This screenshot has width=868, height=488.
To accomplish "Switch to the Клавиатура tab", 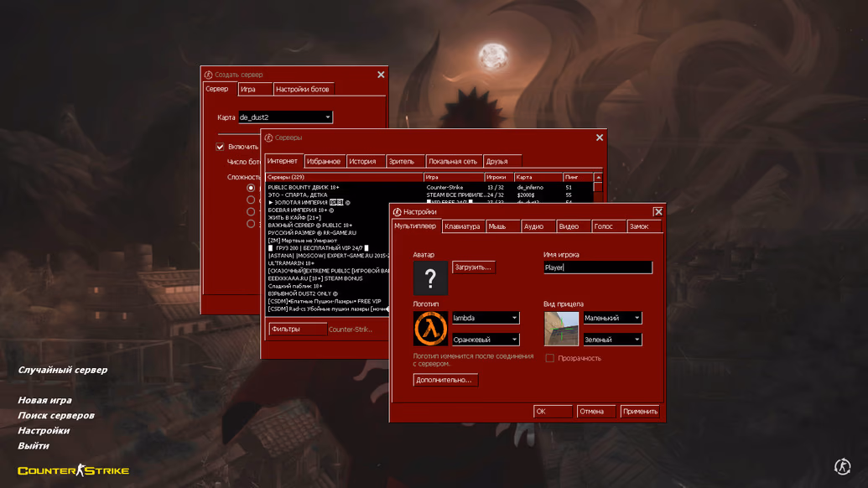I will click(x=463, y=226).
